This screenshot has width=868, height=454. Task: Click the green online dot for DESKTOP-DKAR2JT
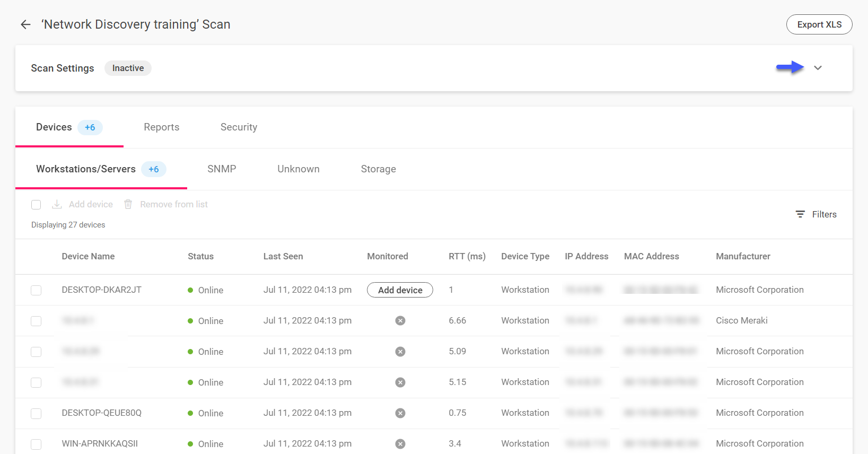point(190,290)
